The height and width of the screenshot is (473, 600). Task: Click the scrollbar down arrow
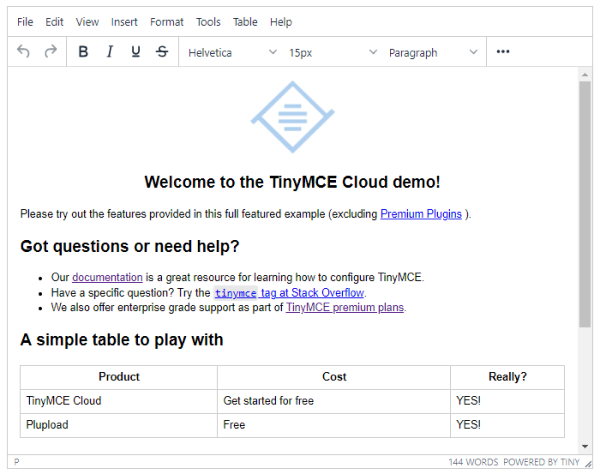[585, 446]
